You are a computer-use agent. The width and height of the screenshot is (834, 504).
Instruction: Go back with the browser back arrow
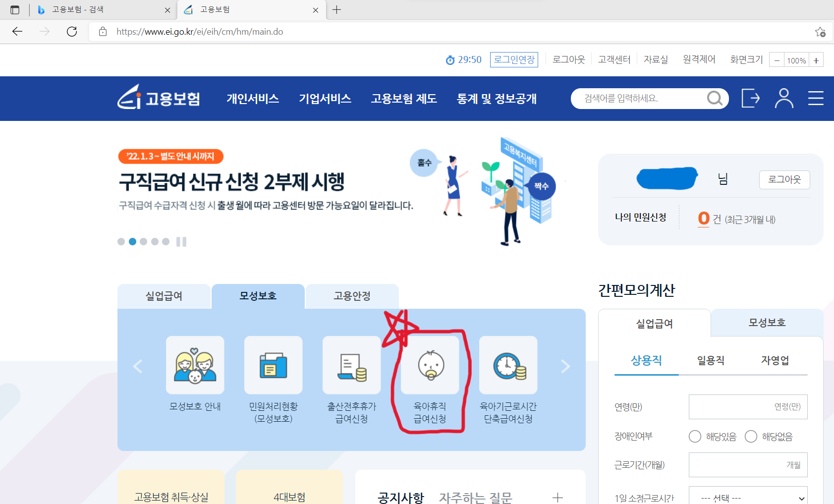17,32
